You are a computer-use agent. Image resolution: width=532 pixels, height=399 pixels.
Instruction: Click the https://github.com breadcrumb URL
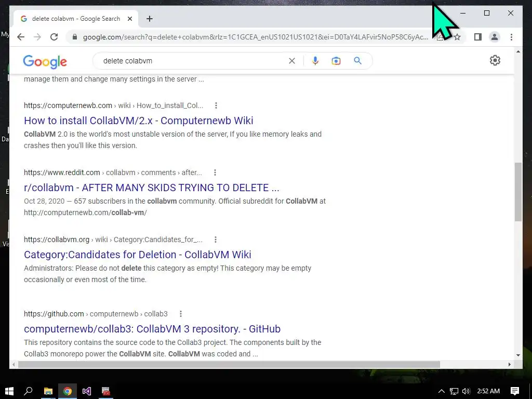coord(54,314)
